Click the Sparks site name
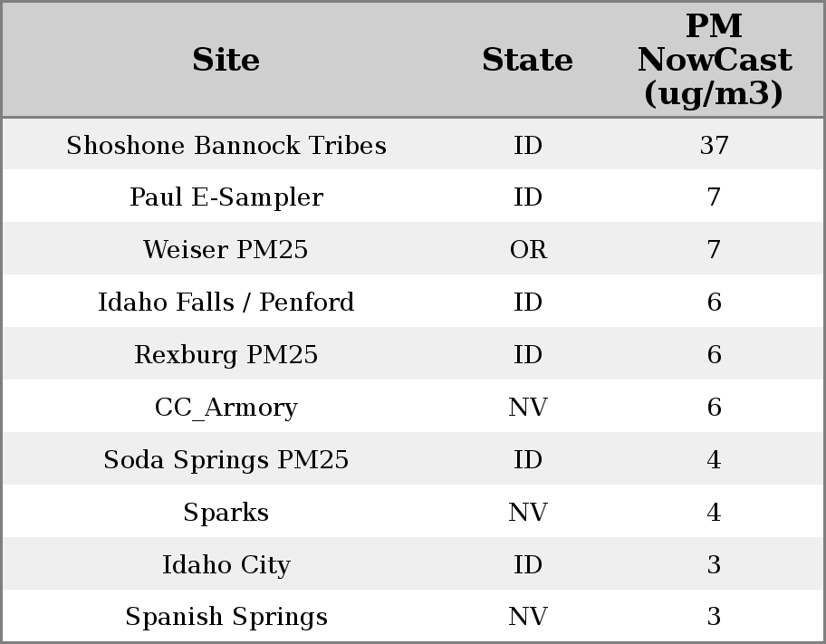 (x=226, y=513)
